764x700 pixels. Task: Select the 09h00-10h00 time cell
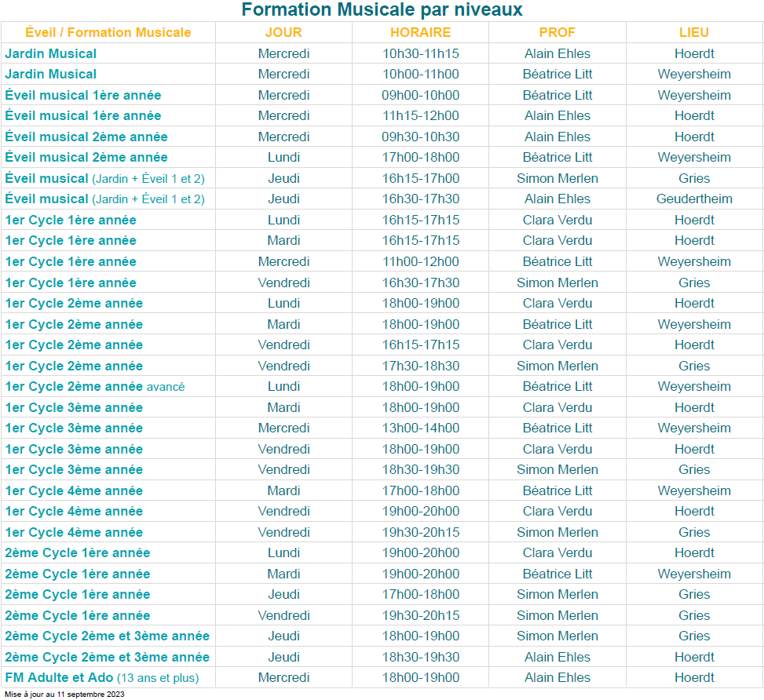[421, 95]
